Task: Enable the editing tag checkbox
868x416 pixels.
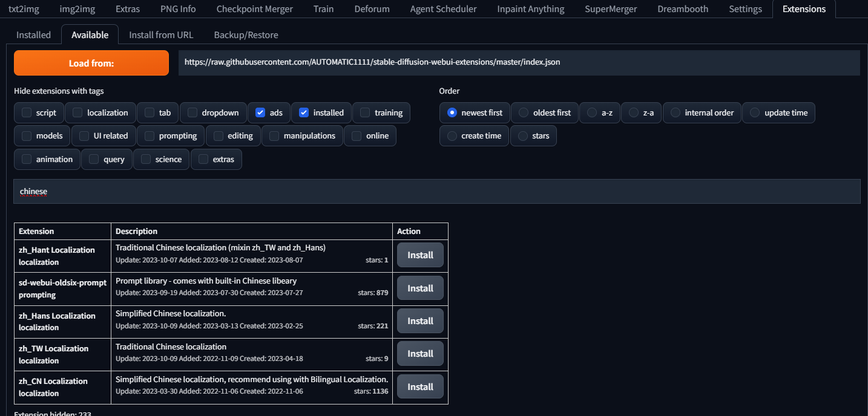Action: [218, 135]
